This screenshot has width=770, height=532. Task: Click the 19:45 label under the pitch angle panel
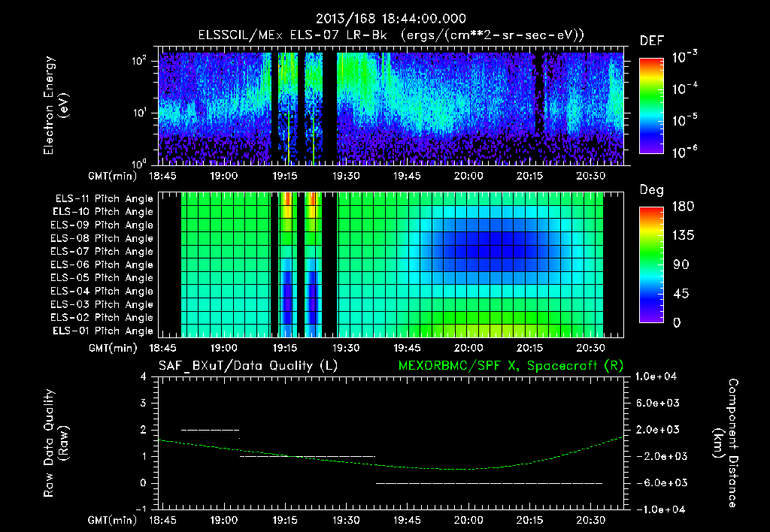(407, 348)
